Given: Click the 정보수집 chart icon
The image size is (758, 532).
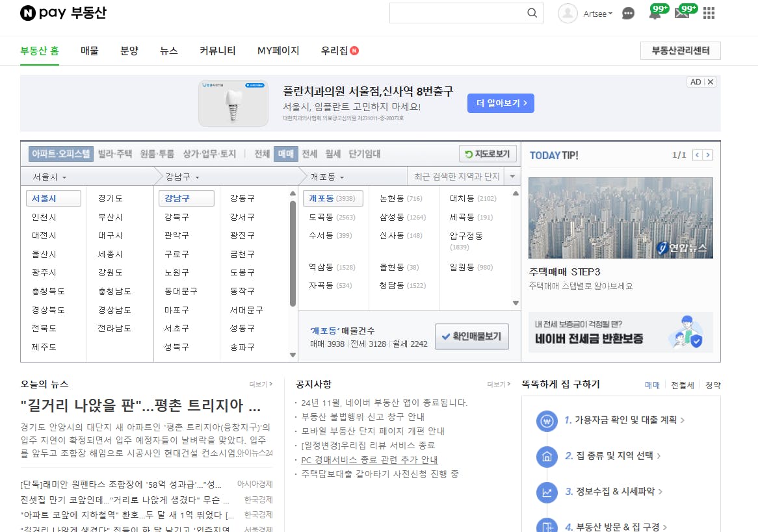Looking at the screenshot, I should coord(547,492).
